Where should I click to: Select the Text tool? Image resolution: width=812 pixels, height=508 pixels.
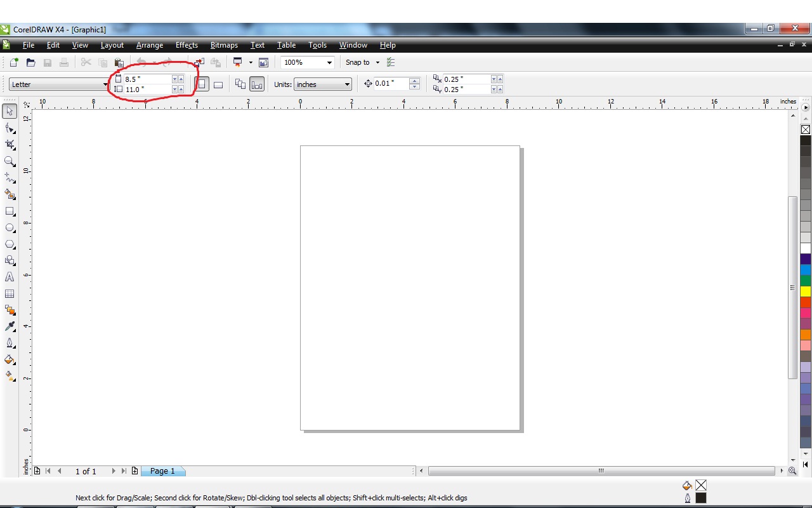point(10,277)
